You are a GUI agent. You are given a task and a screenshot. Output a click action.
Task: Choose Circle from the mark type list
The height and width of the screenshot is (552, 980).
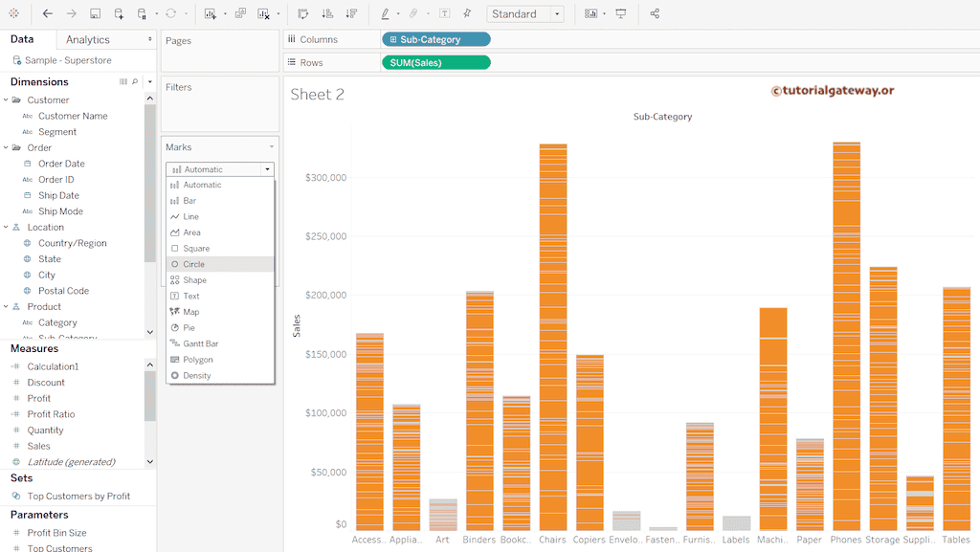(x=194, y=264)
